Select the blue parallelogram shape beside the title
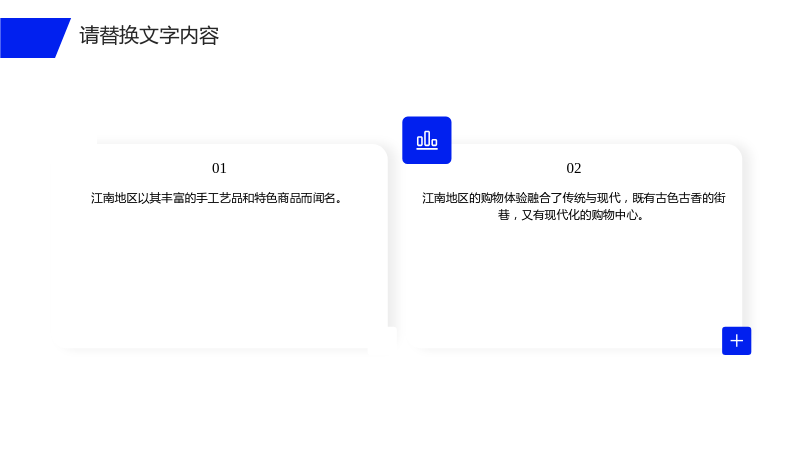 (x=35, y=38)
